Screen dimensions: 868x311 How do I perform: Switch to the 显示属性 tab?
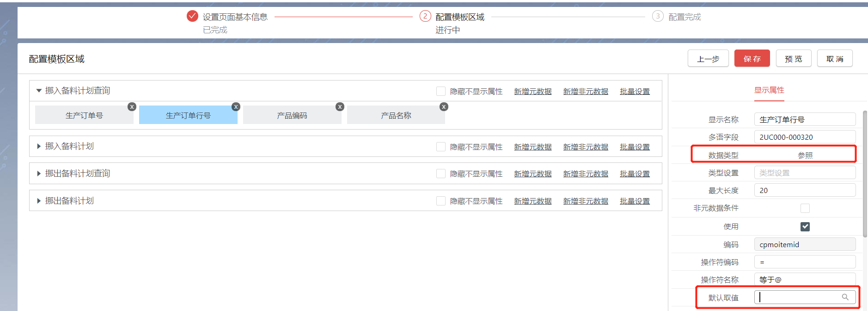(x=769, y=90)
